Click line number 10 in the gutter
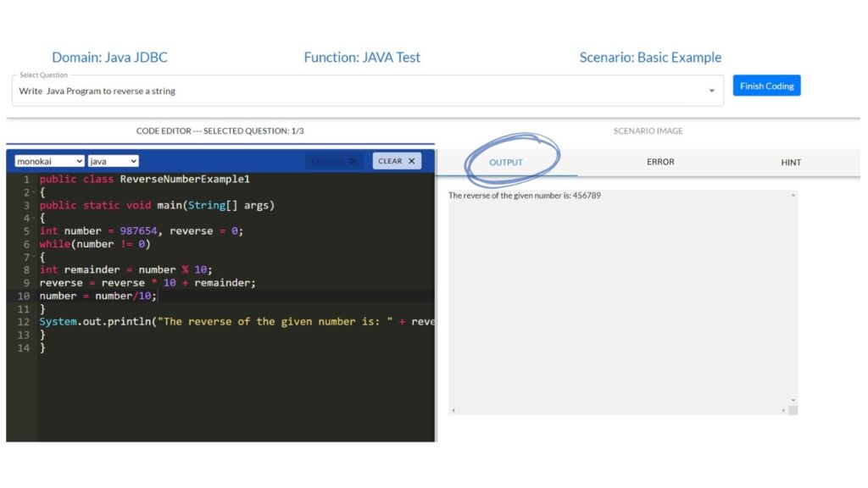The image size is (868, 488). (x=23, y=297)
